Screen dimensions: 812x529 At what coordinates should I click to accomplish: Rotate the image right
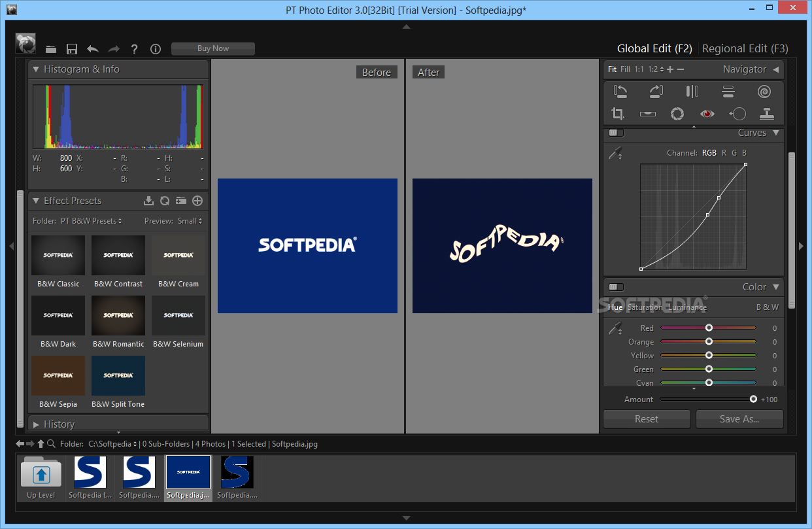[x=656, y=92]
